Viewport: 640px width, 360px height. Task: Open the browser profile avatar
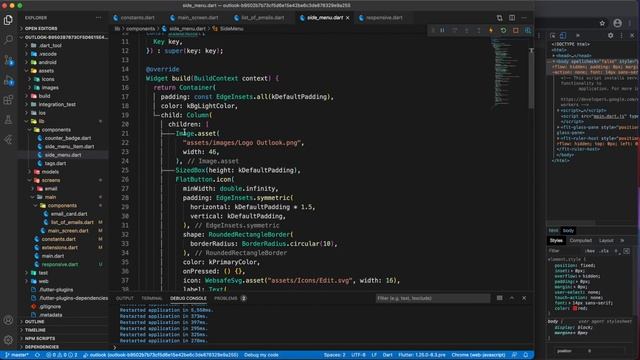click(618, 23)
